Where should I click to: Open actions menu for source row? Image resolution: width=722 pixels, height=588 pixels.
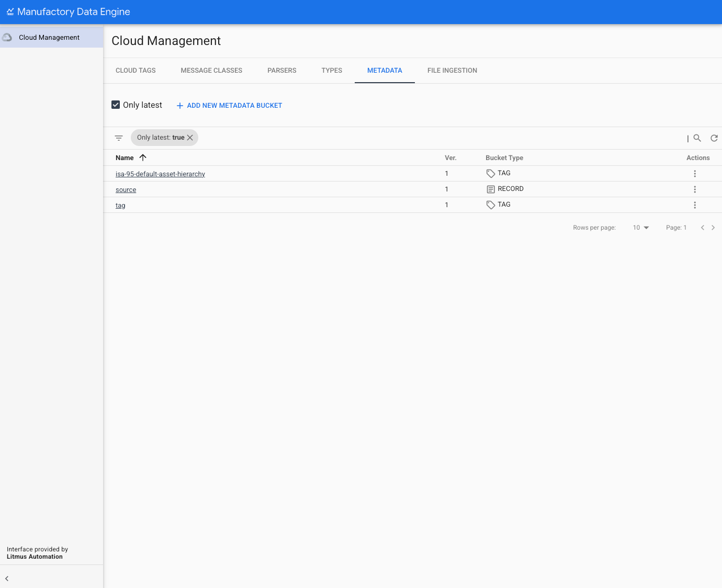pyautogui.click(x=694, y=189)
